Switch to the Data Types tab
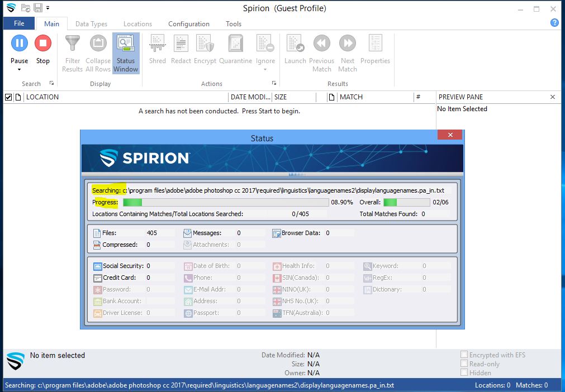 tap(91, 23)
